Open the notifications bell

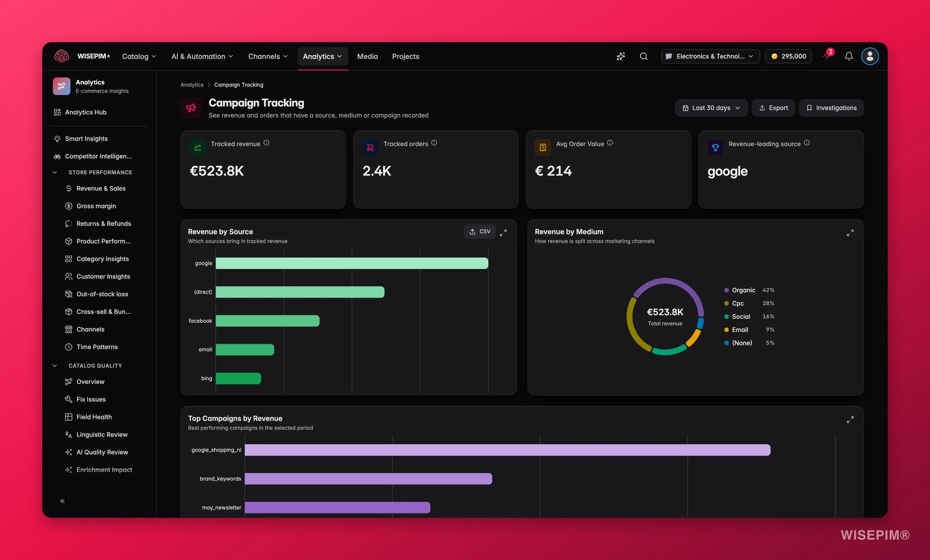849,56
